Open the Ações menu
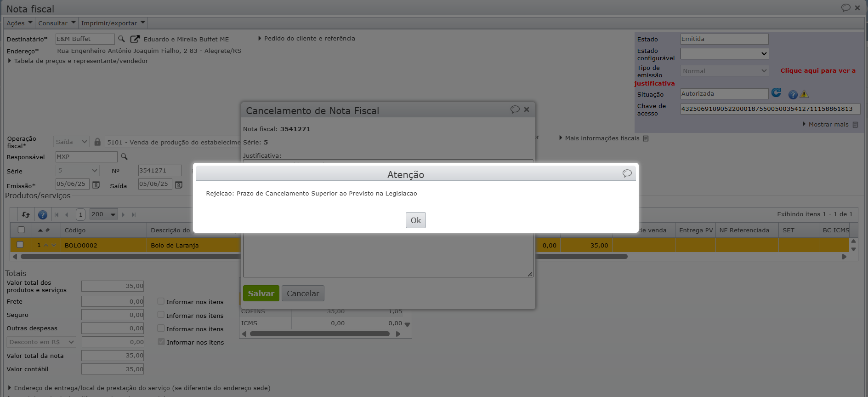The height and width of the screenshot is (397, 868). click(19, 23)
